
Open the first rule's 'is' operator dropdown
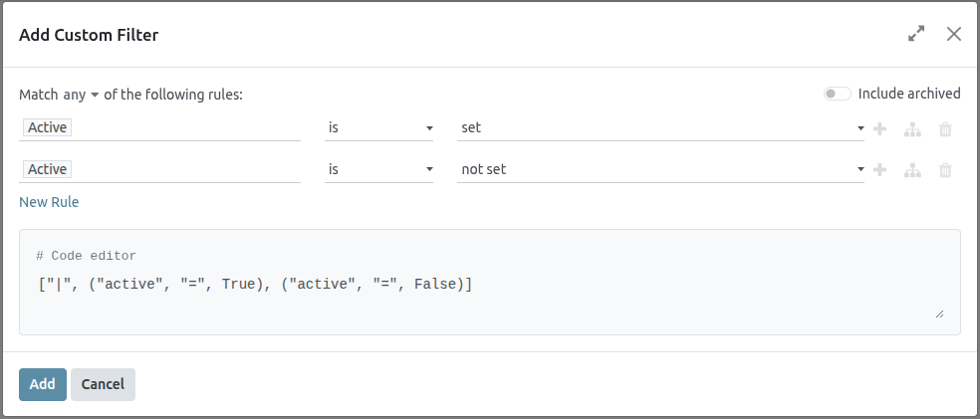pos(380,128)
